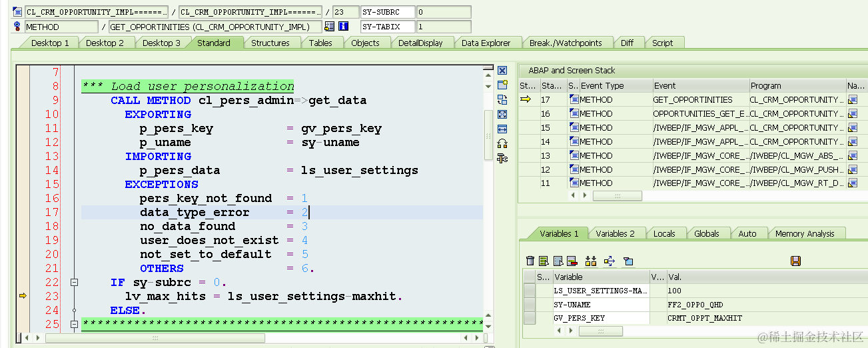Click the SY-SUBRC value field
The image size is (868, 348).
(443, 11)
